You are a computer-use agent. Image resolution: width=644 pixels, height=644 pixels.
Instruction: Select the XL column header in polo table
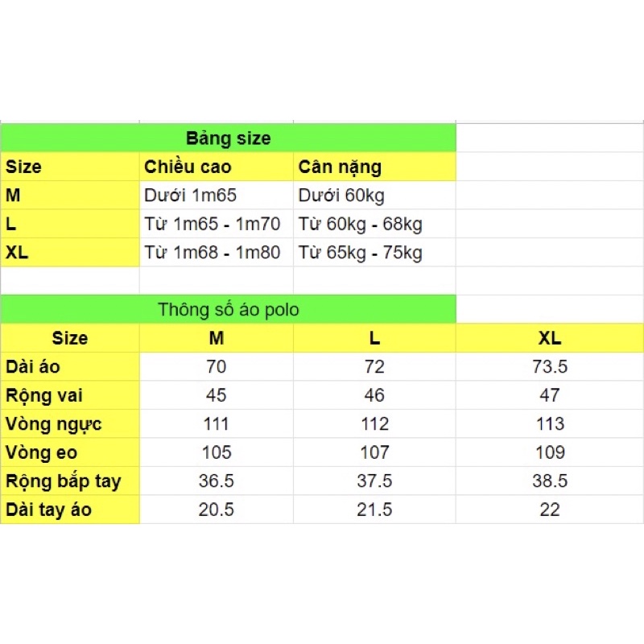tap(551, 338)
